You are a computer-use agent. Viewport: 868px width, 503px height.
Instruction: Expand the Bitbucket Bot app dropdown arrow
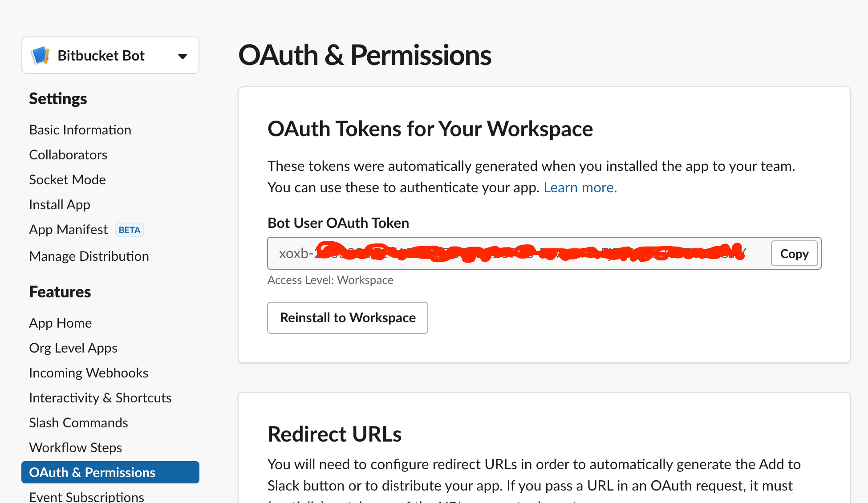[x=183, y=56]
